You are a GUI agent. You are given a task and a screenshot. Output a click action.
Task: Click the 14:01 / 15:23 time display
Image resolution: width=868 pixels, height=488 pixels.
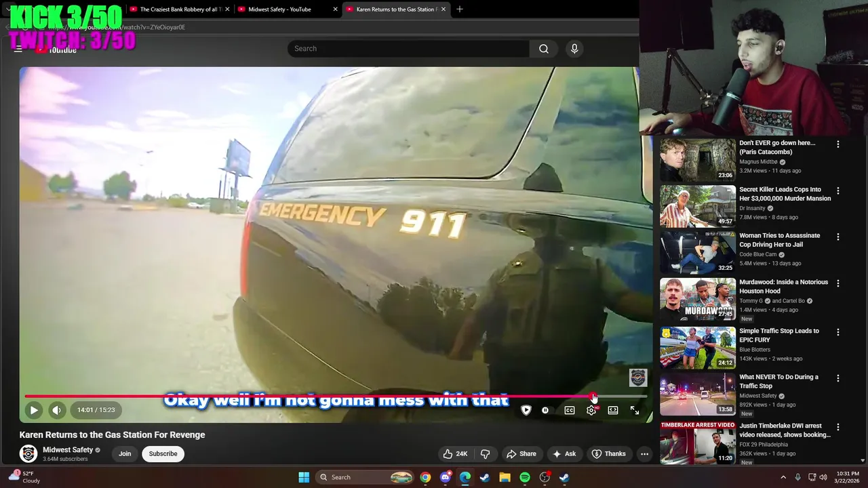(96, 410)
